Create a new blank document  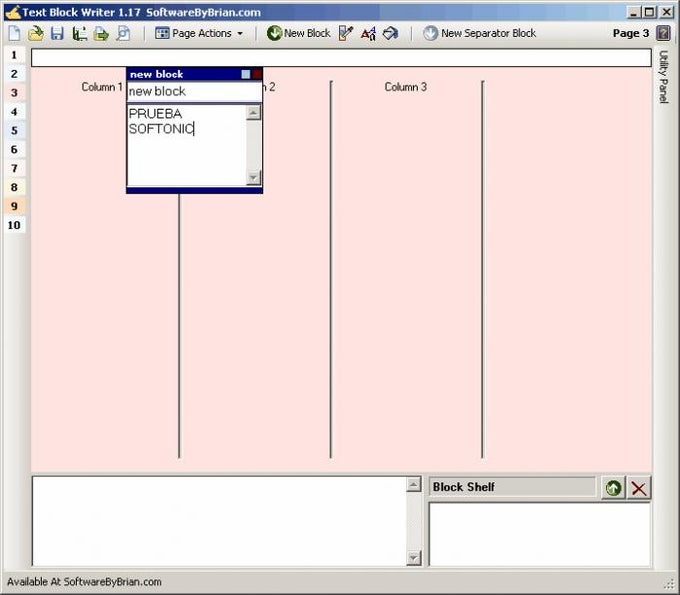pyautogui.click(x=14, y=33)
